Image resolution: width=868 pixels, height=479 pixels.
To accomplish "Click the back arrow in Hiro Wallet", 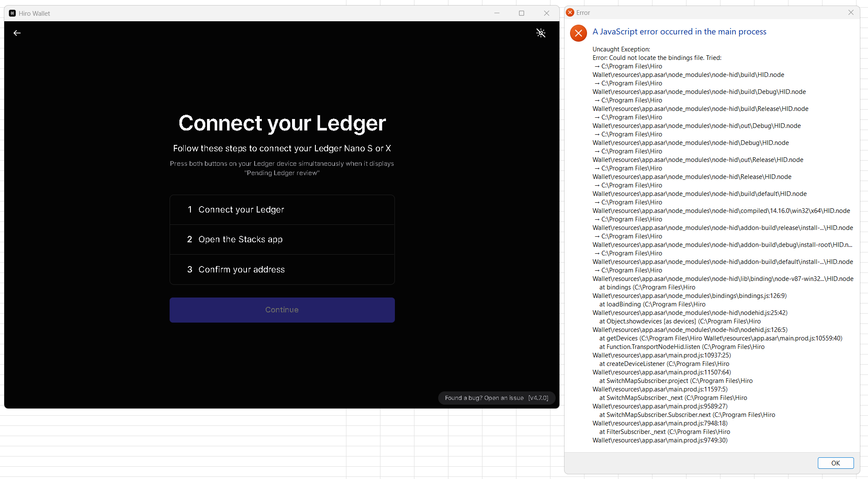I will pos(17,33).
